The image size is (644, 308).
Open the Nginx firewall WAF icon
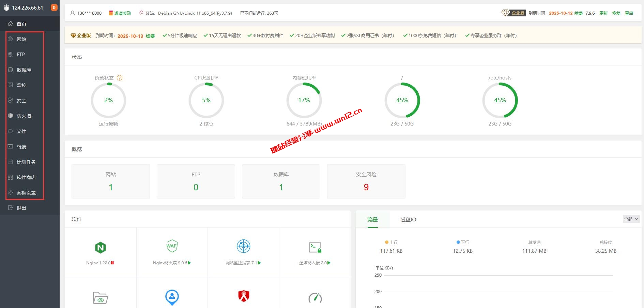(172, 246)
